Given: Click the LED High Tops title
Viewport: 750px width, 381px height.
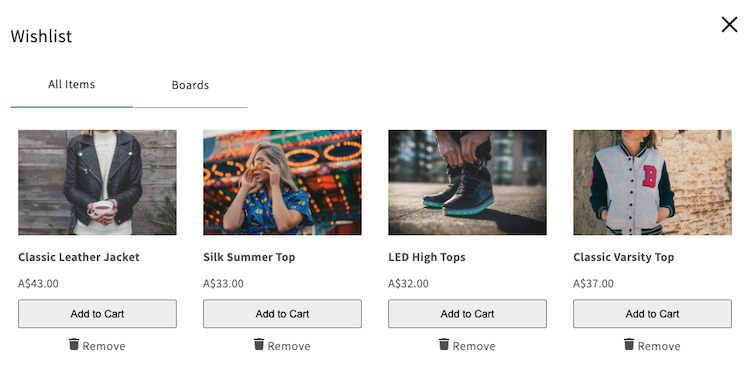Looking at the screenshot, I should tap(427, 257).
